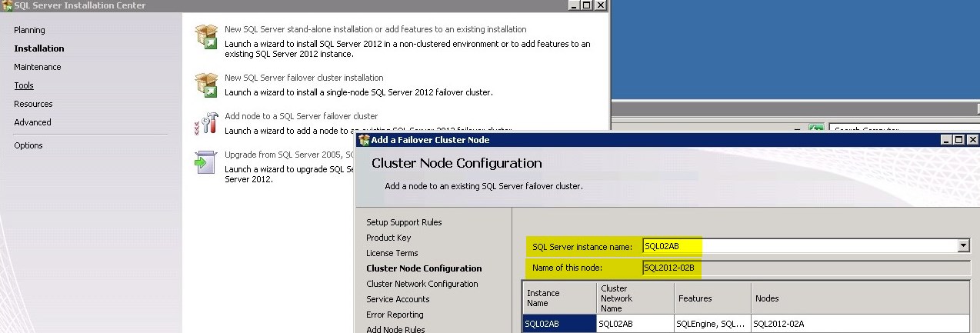Launch New SQL Server failover cluster installation

304,78
